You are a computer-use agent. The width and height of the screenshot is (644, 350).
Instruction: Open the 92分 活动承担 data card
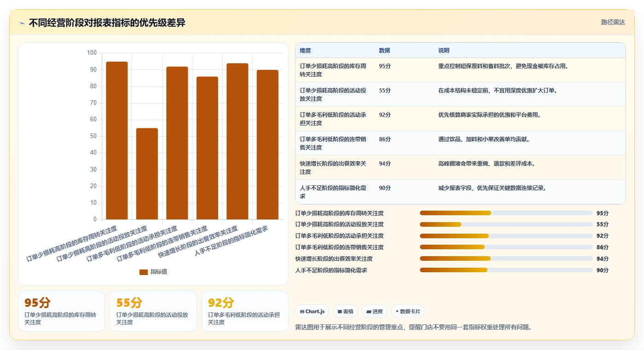[x=245, y=311]
